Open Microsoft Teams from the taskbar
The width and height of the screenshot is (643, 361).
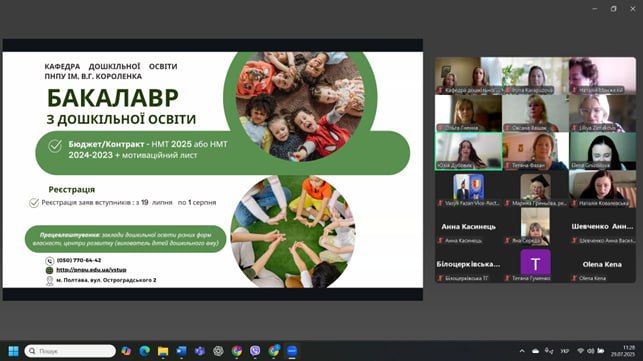pos(200,351)
